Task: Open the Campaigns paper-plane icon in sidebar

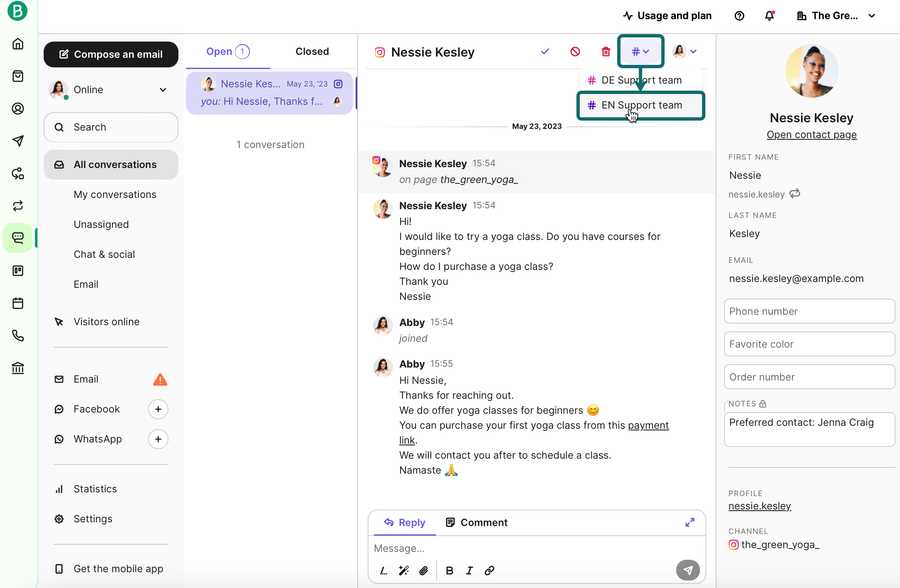Action: [18, 141]
